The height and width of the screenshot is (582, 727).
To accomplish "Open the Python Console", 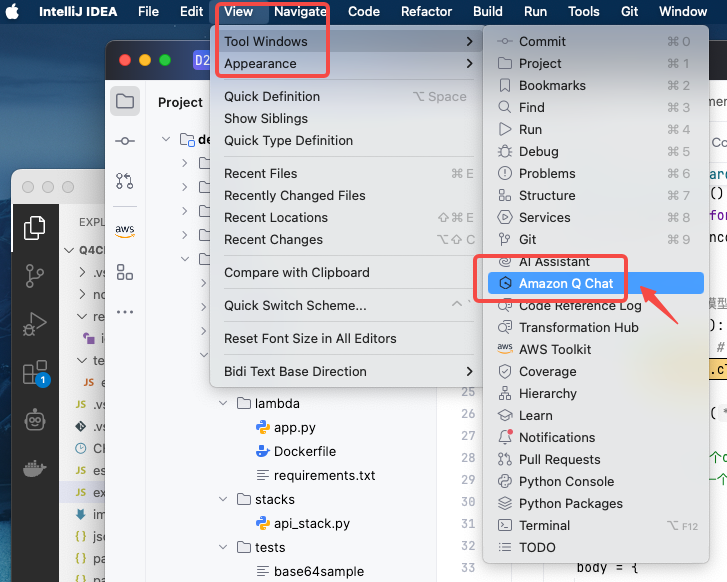I will 596,481.
